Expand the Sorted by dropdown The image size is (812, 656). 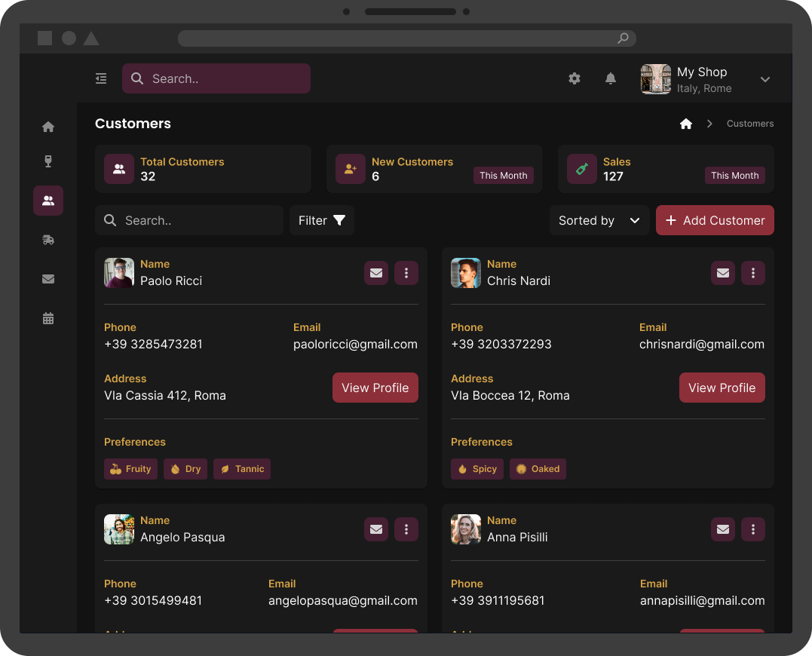point(599,220)
